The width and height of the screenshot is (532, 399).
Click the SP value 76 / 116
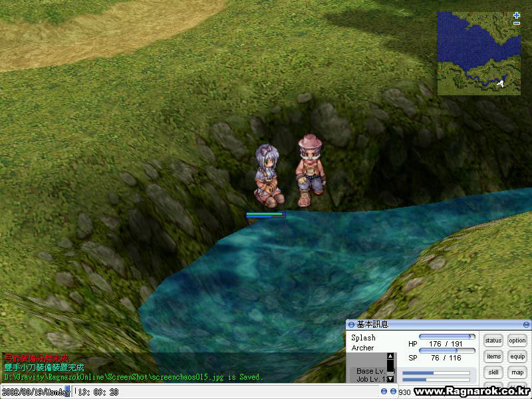(446, 358)
